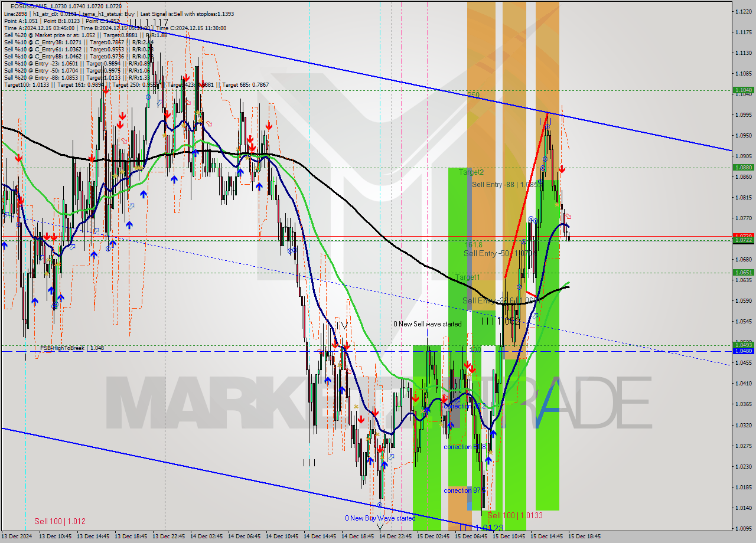Click the green 1.0493 price tag
756x543 pixels.
[x=743, y=345]
